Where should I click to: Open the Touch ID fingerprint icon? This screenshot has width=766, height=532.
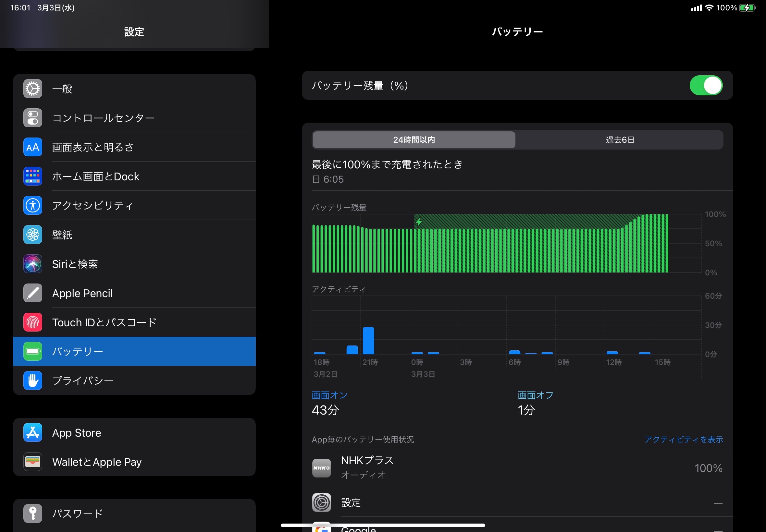(x=33, y=322)
